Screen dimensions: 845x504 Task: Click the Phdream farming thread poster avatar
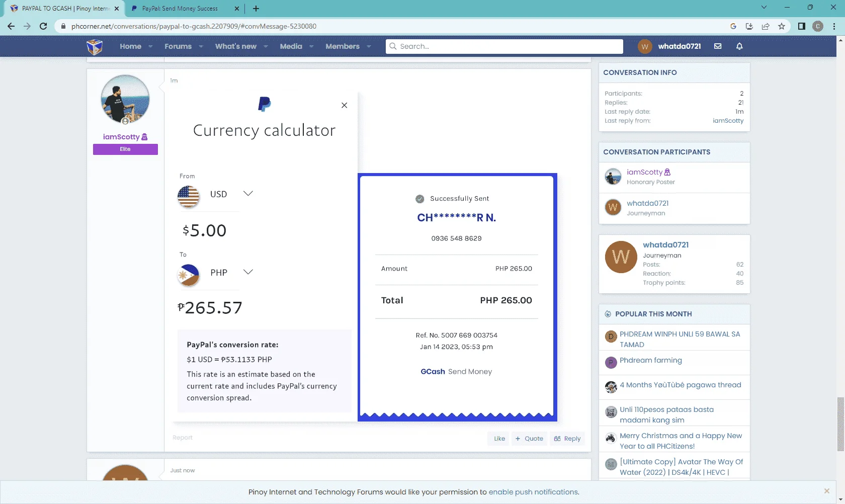pyautogui.click(x=611, y=362)
